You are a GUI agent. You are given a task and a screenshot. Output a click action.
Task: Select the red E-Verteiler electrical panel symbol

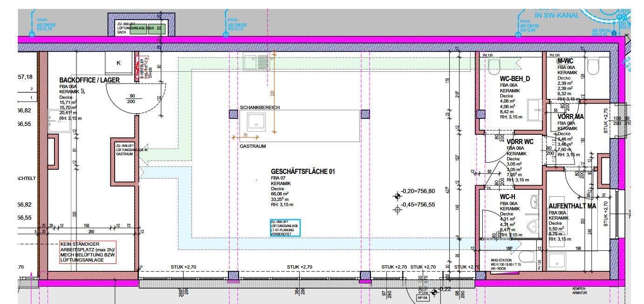pos(137,69)
